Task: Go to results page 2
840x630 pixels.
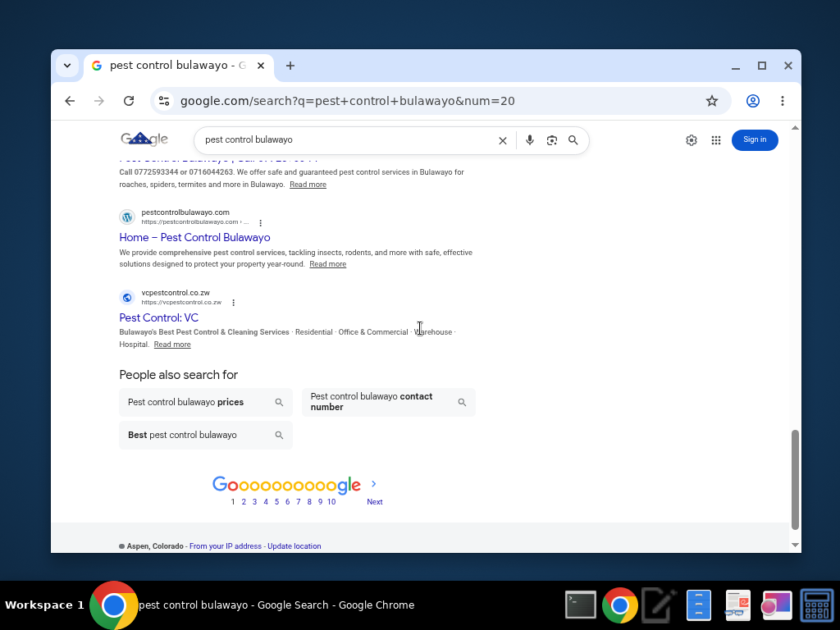Action: pos(244,502)
